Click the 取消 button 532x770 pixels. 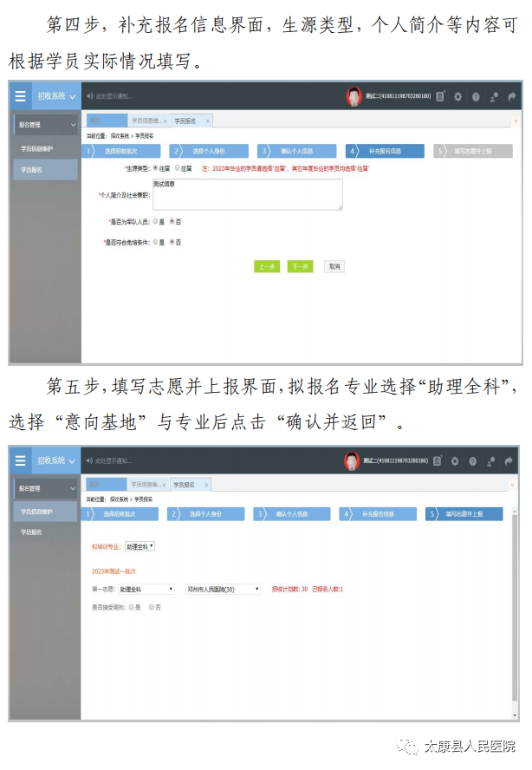tap(334, 267)
